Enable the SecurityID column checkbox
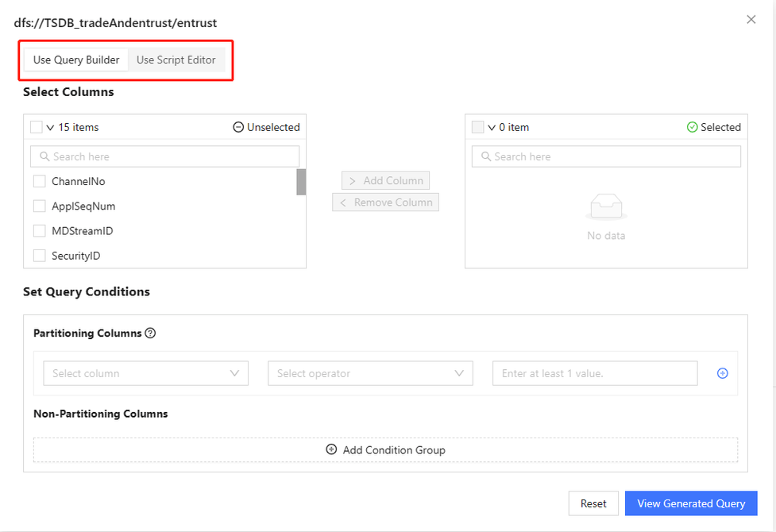The image size is (776, 532). pos(39,256)
